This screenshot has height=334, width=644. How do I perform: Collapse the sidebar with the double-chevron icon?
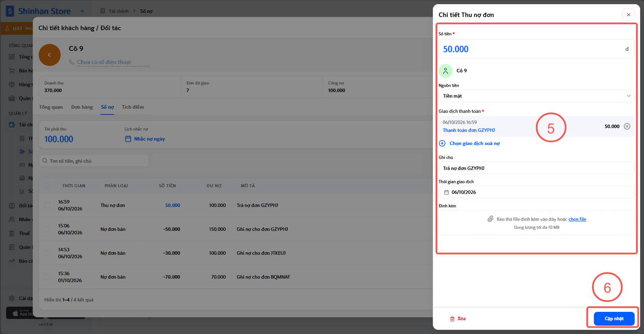tap(82, 11)
